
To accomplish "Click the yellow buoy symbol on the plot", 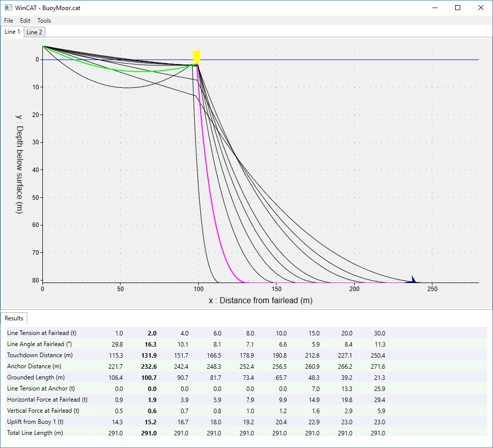I will [x=196, y=54].
